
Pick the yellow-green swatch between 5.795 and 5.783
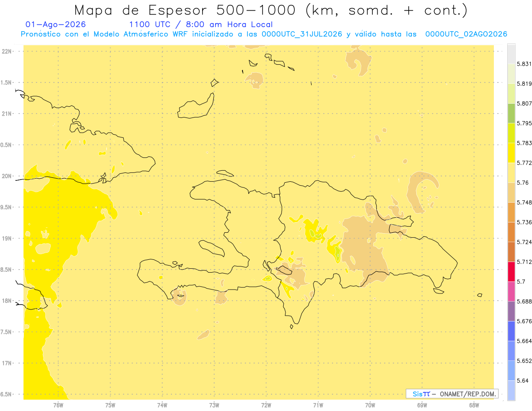511,133
